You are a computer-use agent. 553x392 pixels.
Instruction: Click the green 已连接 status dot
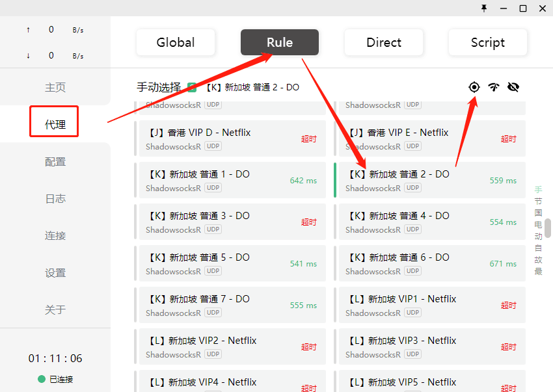click(42, 379)
